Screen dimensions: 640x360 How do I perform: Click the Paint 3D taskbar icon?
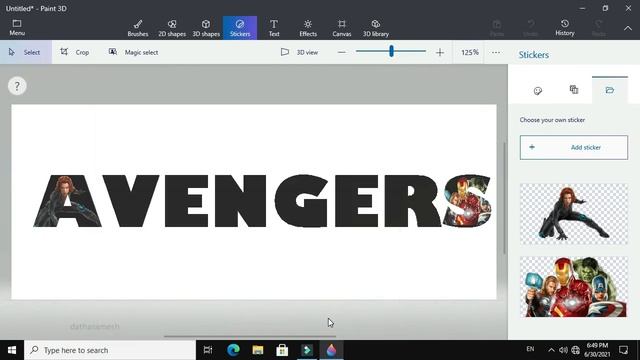[x=331, y=350]
